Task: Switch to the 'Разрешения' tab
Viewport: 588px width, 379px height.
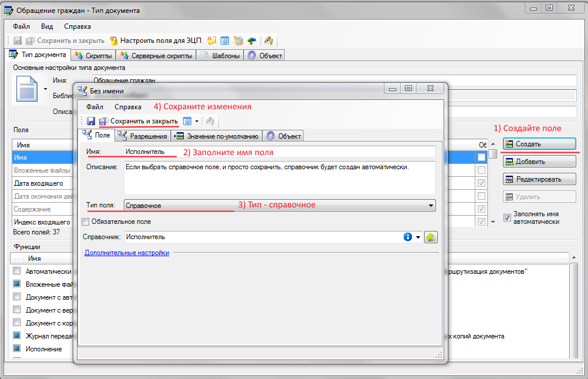Action: pyautogui.click(x=143, y=136)
